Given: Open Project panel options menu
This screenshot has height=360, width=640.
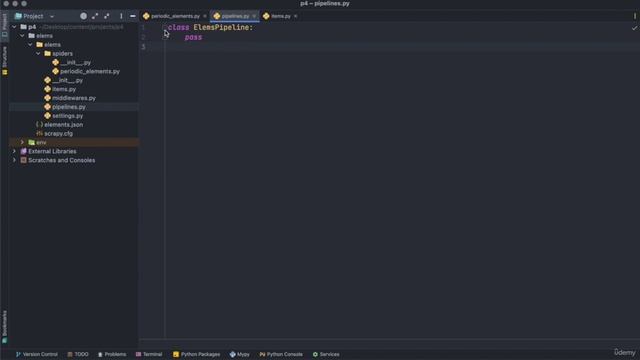Looking at the screenshot, I should (121, 16).
